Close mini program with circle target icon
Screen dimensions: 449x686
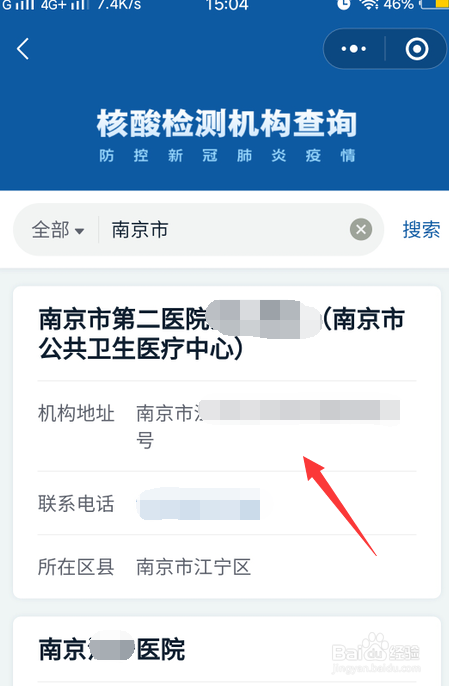click(417, 49)
